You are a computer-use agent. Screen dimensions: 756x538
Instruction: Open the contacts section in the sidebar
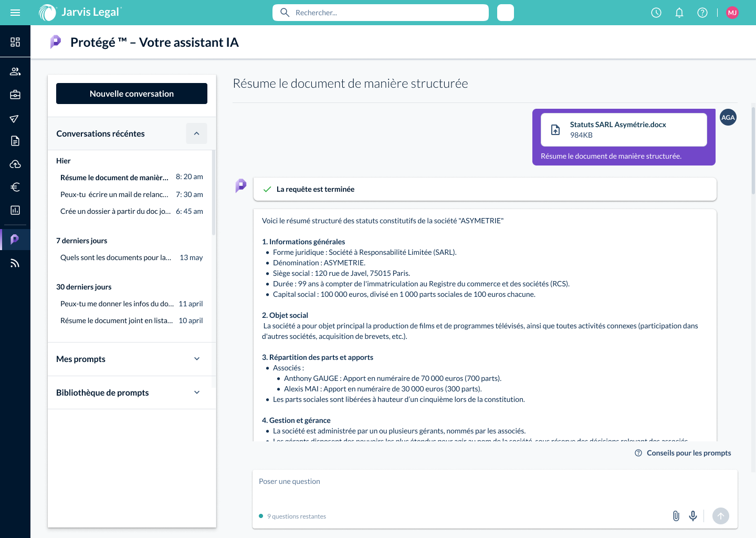[15, 70]
